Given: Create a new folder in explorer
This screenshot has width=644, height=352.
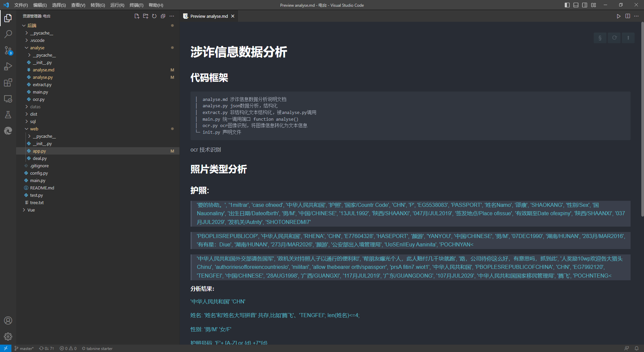Looking at the screenshot, I should pos(146,16).
